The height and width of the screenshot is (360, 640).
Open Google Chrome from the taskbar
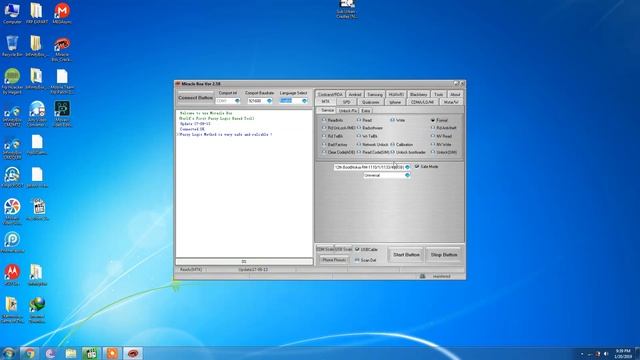(x=29, y=353)
